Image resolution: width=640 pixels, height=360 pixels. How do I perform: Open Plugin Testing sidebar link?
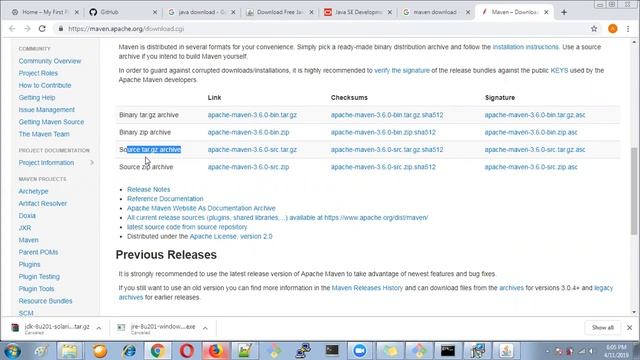coord(39,277)
